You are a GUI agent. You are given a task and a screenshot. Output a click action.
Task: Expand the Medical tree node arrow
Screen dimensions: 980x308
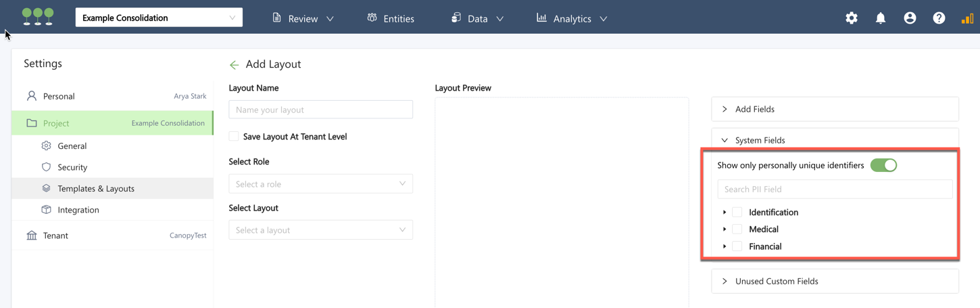point(725,229)
